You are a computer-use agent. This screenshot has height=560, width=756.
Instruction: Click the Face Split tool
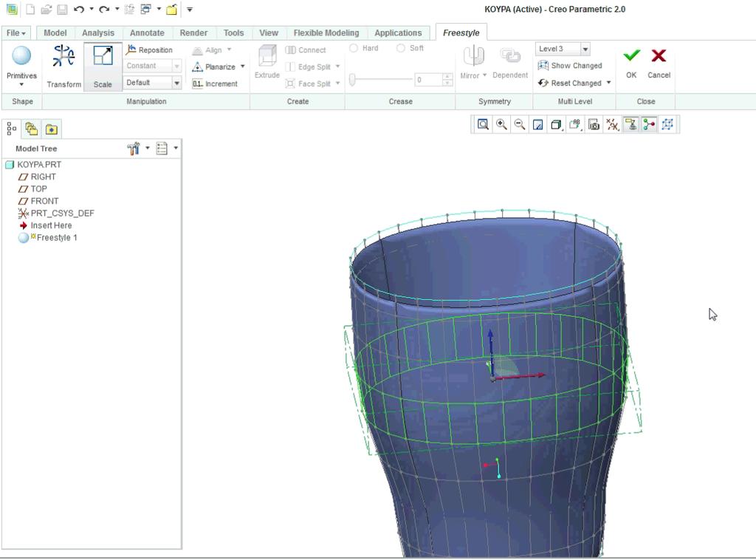309,83
